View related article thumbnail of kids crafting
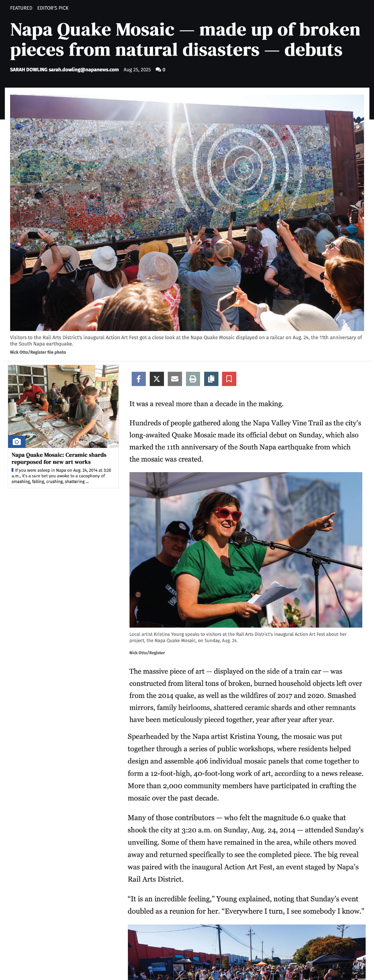The height and width of the screenshot is (980, 374). (63, 406)
